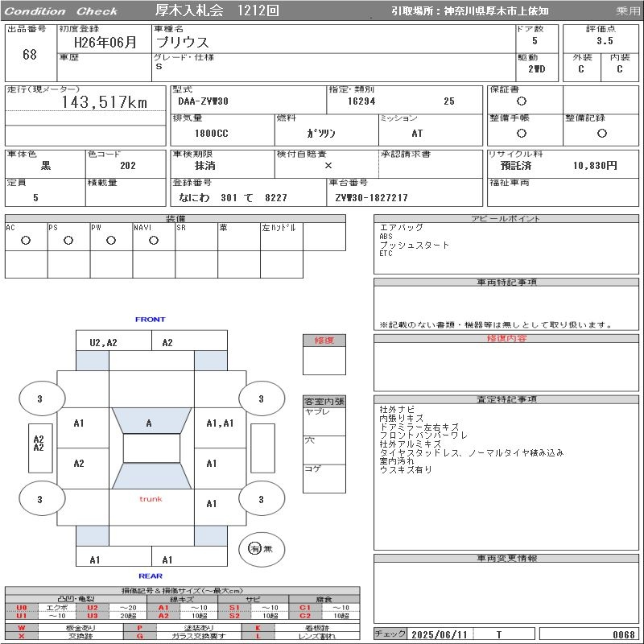Click the body color '黒'
Viewport: 644px width, 644px height.
(x=46, y=166)
